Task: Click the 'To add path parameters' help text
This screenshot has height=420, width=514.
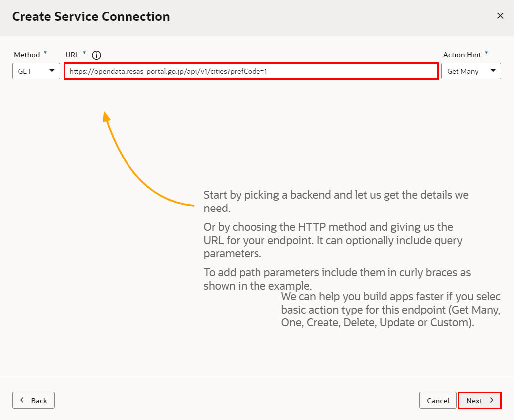Action: 337,273
